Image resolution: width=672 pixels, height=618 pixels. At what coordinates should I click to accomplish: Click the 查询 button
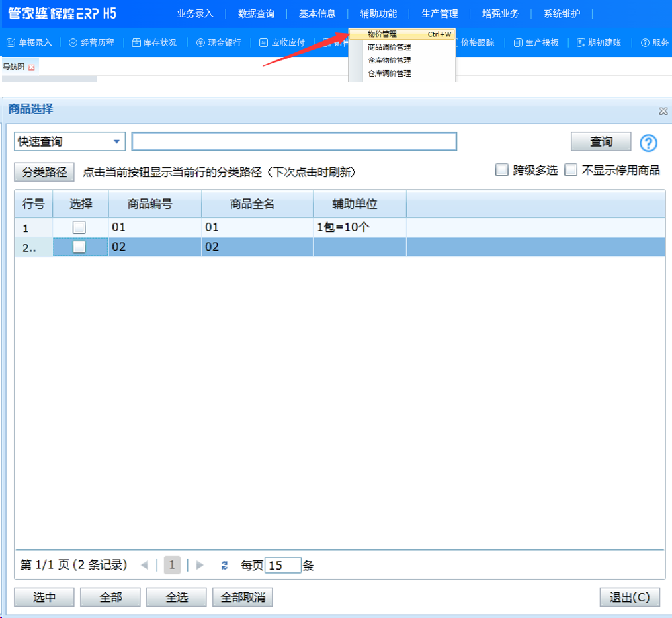point(601,141)
